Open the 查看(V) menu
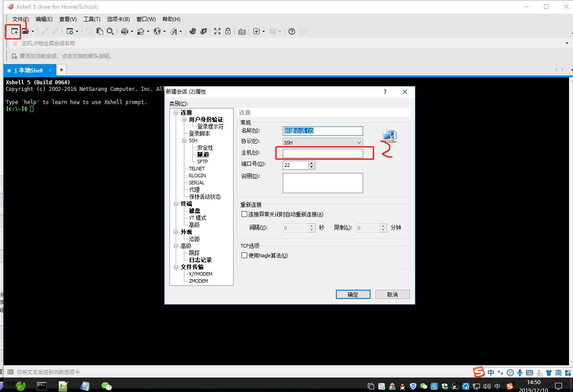 click(x=68, y=19)
